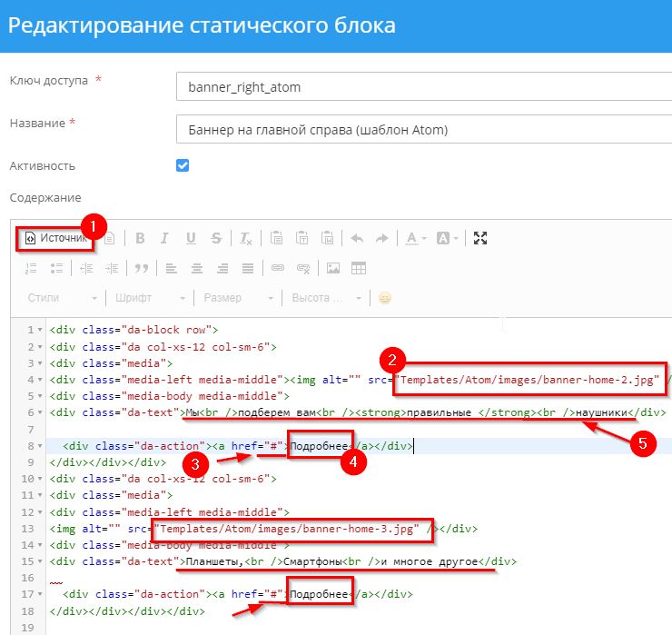The height and width of the screenshot is (635, 672).
Task: Open the Стили dropdown
Action: pos(62,298)
